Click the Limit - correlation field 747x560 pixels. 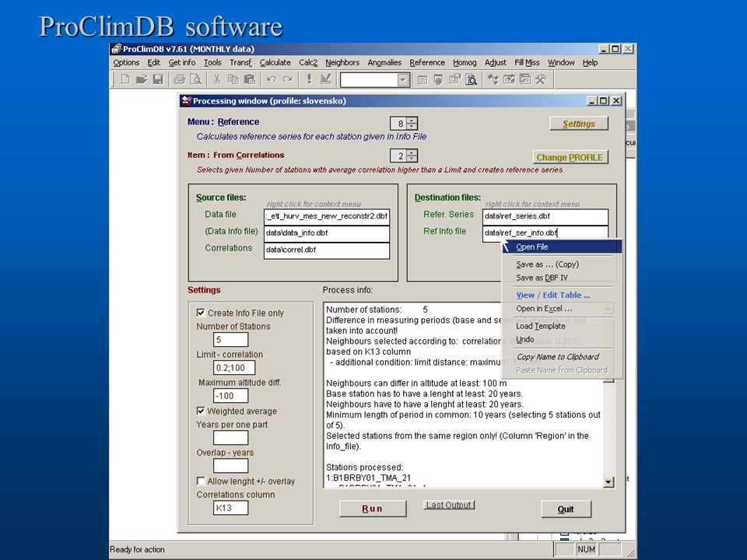234,368
